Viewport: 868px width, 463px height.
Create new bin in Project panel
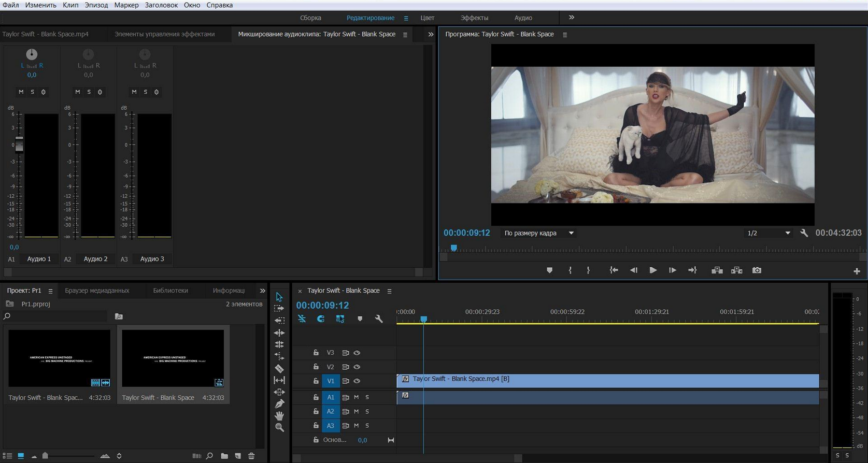pyautogui.click(x=224, y=456)
